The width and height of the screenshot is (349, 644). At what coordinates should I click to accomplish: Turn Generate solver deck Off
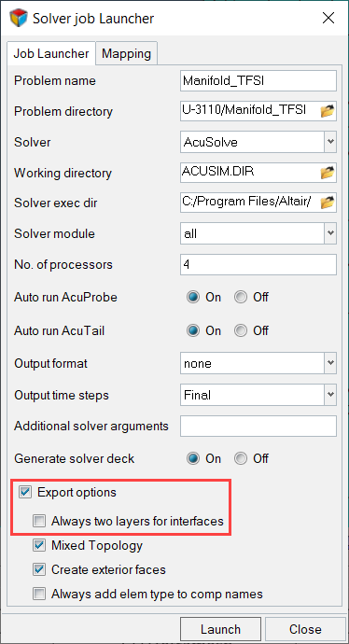241,458
